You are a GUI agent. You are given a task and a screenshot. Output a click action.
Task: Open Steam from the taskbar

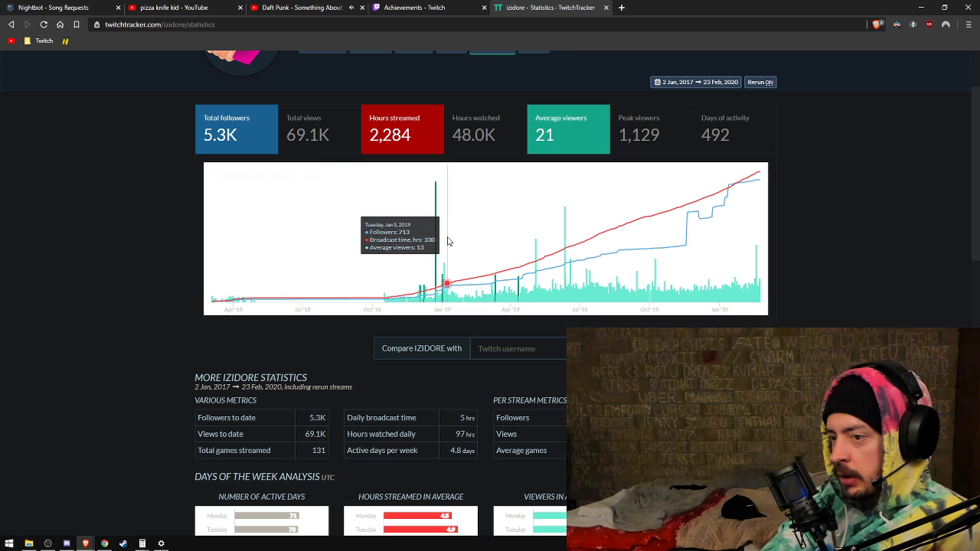(x=123, y=543)
